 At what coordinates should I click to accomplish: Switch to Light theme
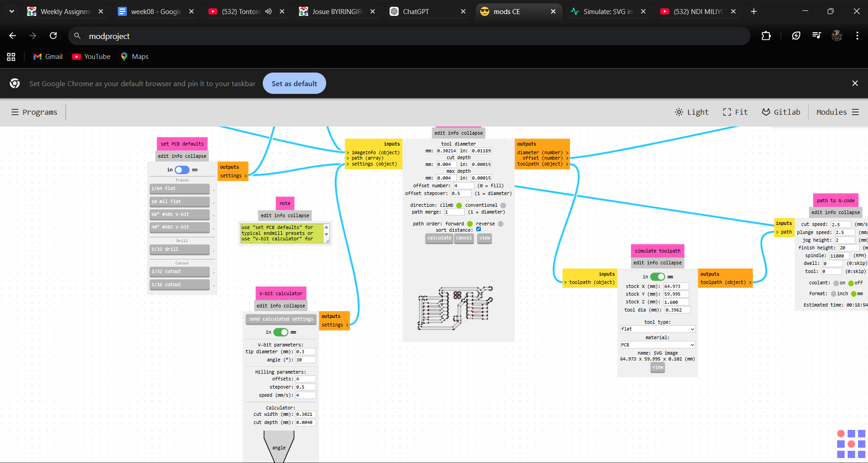coord(691,112)
